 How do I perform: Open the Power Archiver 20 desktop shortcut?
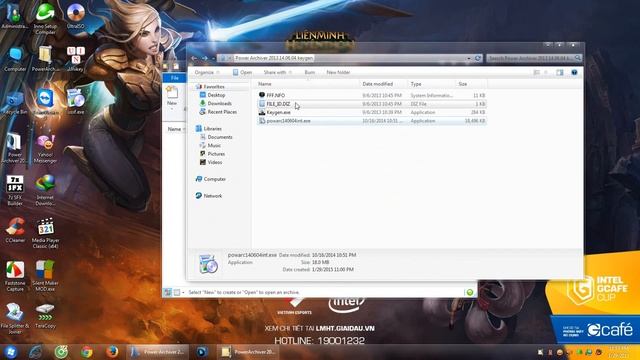pos(15,148)
